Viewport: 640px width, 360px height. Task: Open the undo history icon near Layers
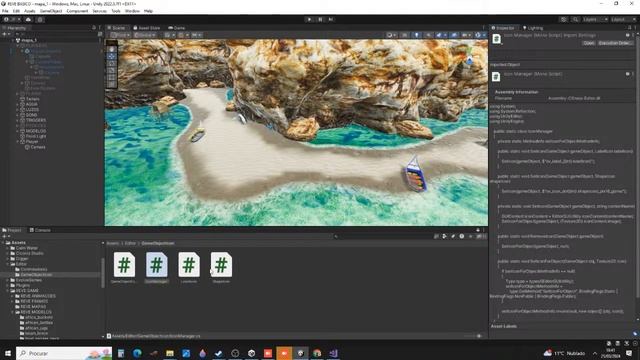point(564,19)
